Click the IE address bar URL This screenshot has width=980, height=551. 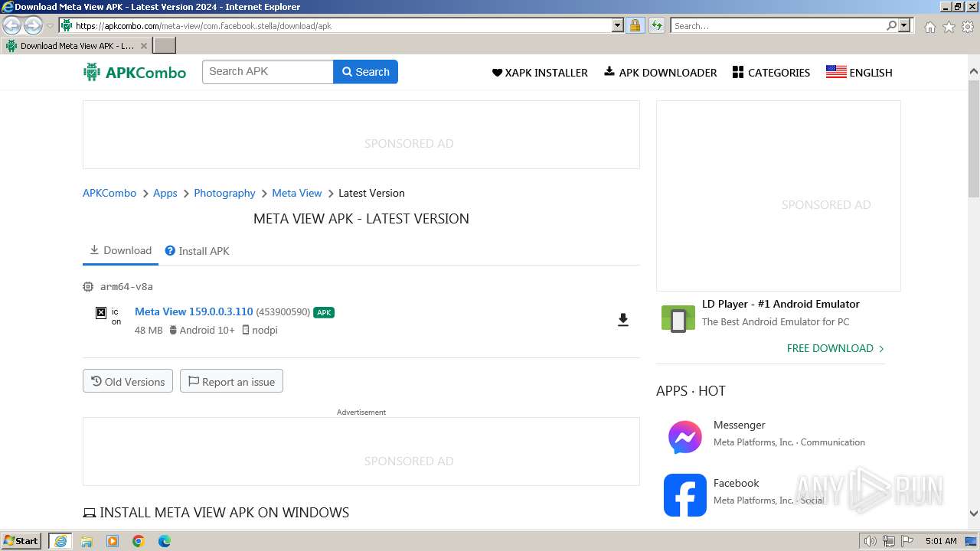[203, 25]
